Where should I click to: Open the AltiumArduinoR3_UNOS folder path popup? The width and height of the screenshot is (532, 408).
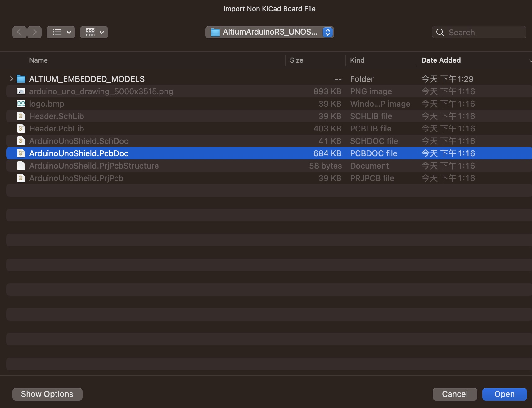269,32
